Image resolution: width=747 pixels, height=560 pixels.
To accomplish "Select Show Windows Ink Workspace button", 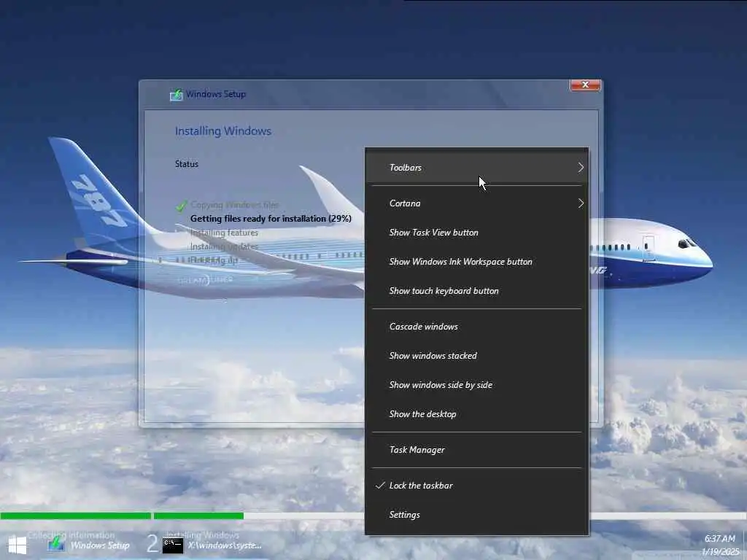I will pyautogui.click(x=477, y=262).
